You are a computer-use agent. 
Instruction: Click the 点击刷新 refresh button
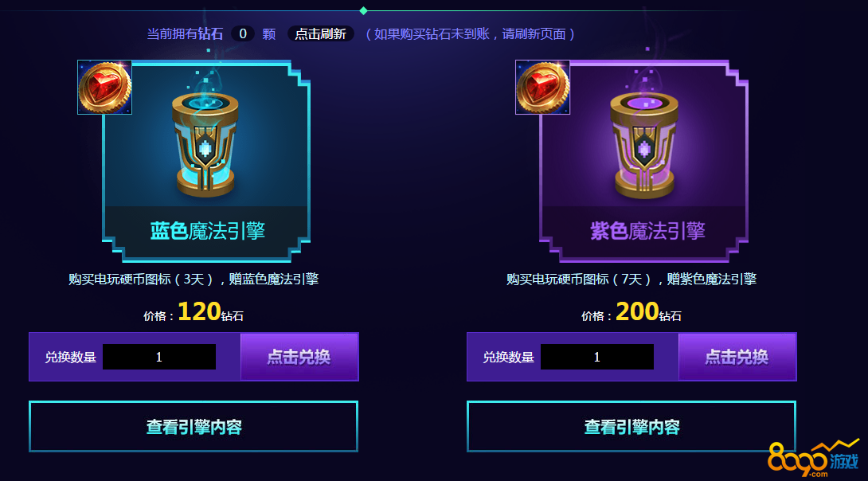(x=320, y=33)
